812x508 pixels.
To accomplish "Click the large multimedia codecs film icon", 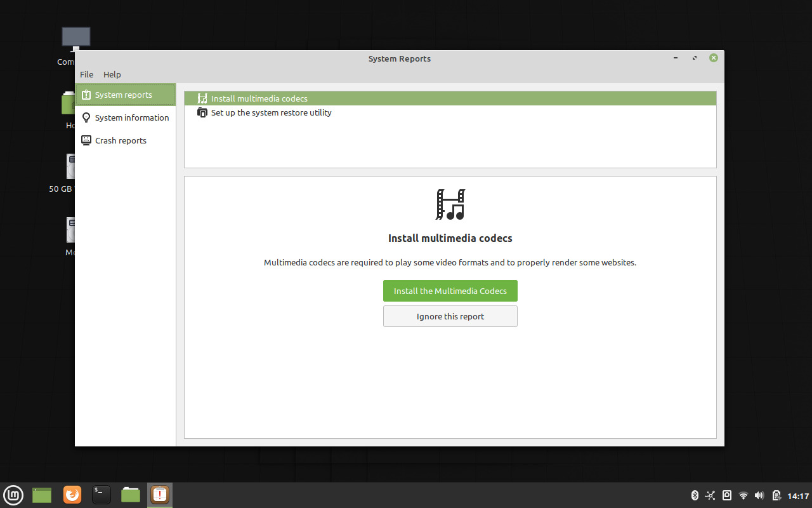I will pyautogui.click(x=450, y=204).
